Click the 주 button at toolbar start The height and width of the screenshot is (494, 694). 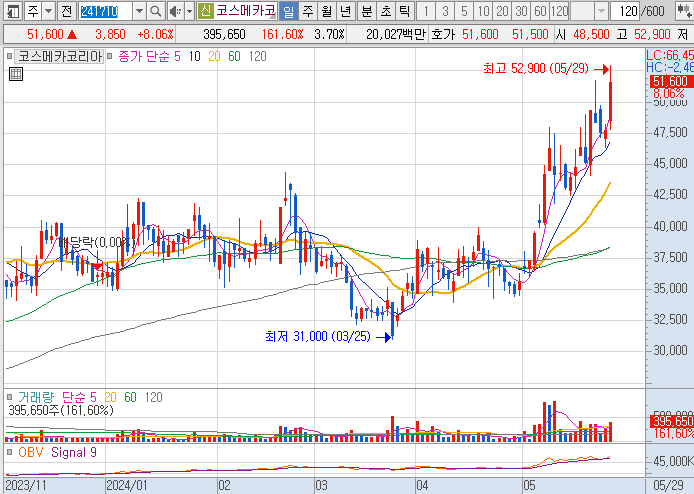33,11
